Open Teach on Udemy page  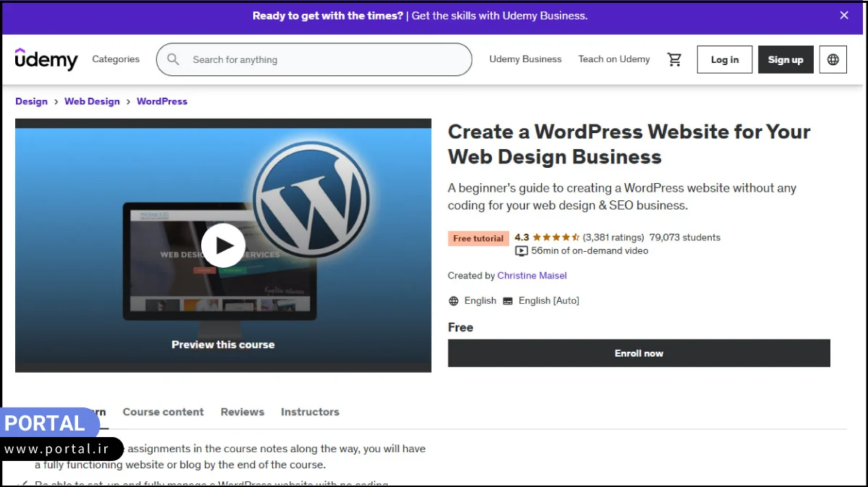(614, 59)
